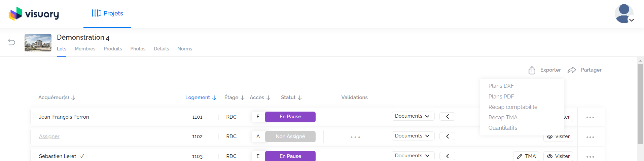Open three-dot menu for lot 1101
Screen dimensions: 644x161
(x=590, y=117)
